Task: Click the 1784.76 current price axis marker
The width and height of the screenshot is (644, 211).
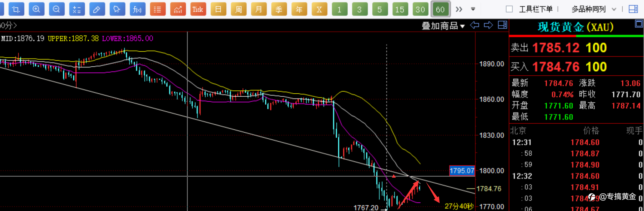Action: click(489, 189)
